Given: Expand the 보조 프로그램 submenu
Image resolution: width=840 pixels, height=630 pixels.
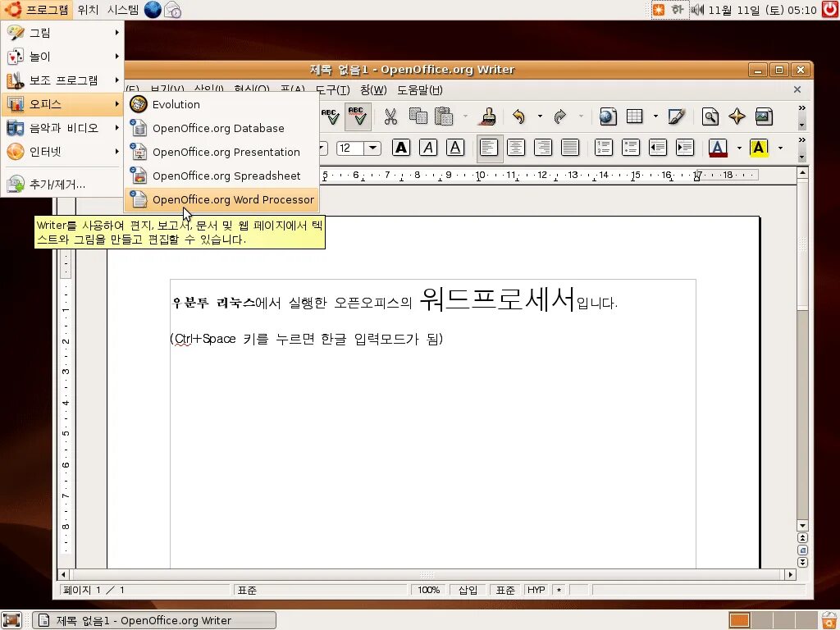Looking at the screenshot, I should pyautogui.click(x=62, y=80).
